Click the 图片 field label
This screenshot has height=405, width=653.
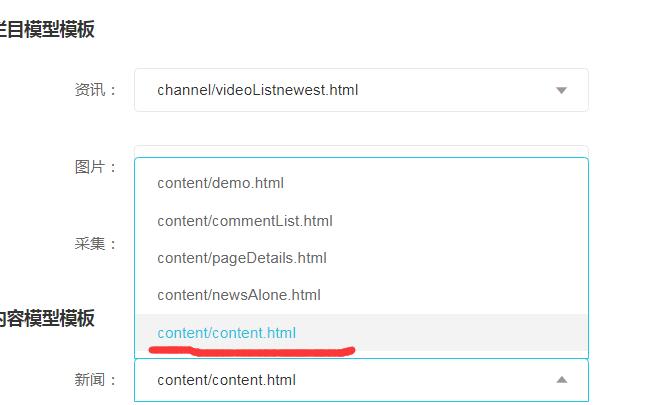coord(96,167)
